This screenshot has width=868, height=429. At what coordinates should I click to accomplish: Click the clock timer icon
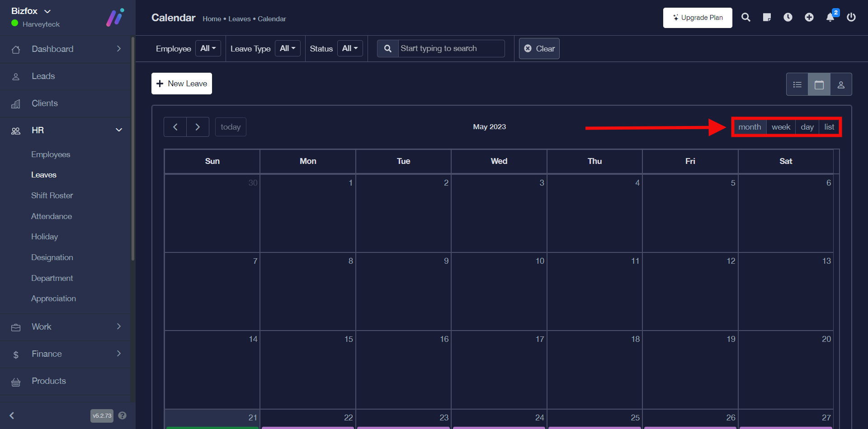tap(788, 17)
